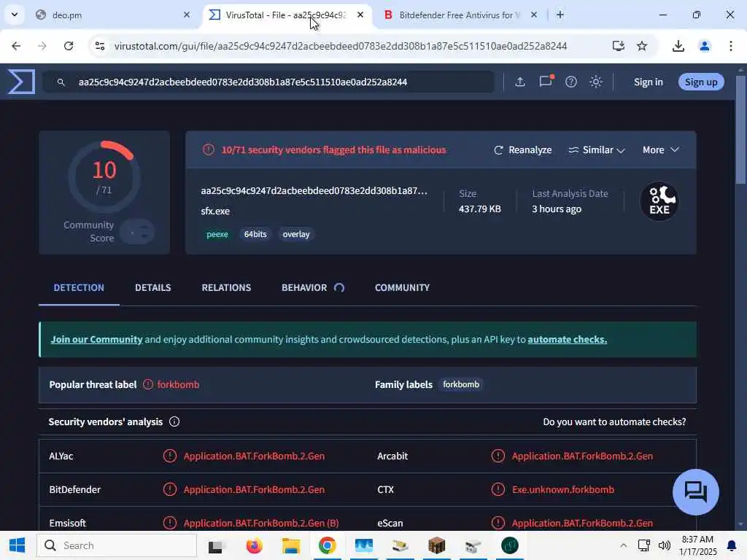Switch theme with the sun icon
Viewport: 747px width, 560px height.
[x=596, y=82]
